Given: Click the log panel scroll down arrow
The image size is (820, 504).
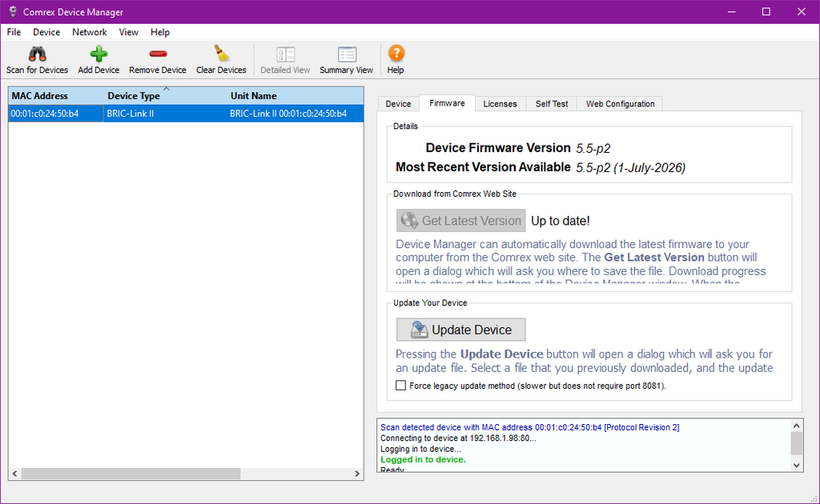Looking at the screenshot, I should pos(797,466).
